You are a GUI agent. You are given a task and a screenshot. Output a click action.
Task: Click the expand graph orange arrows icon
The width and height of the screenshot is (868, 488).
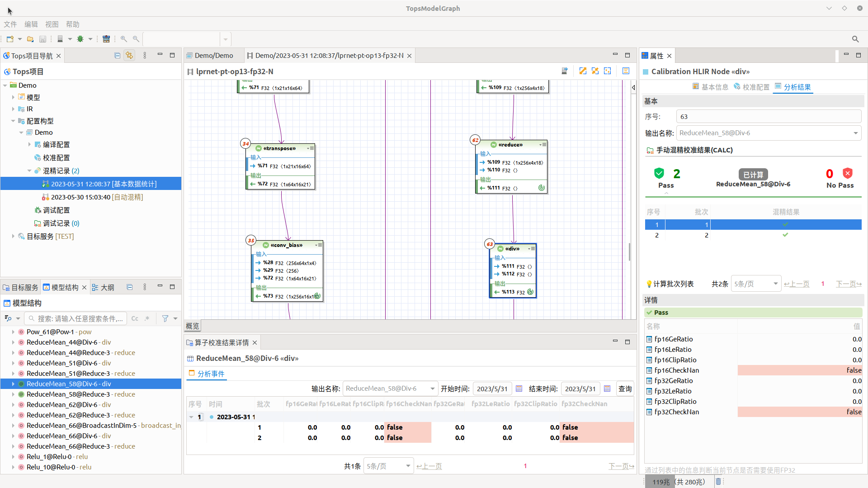click(583, 71)
